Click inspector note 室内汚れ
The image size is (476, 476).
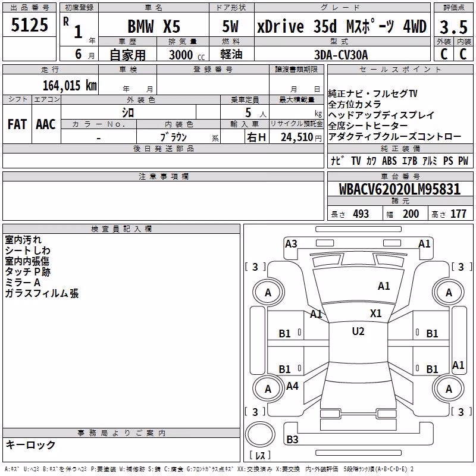23,240
